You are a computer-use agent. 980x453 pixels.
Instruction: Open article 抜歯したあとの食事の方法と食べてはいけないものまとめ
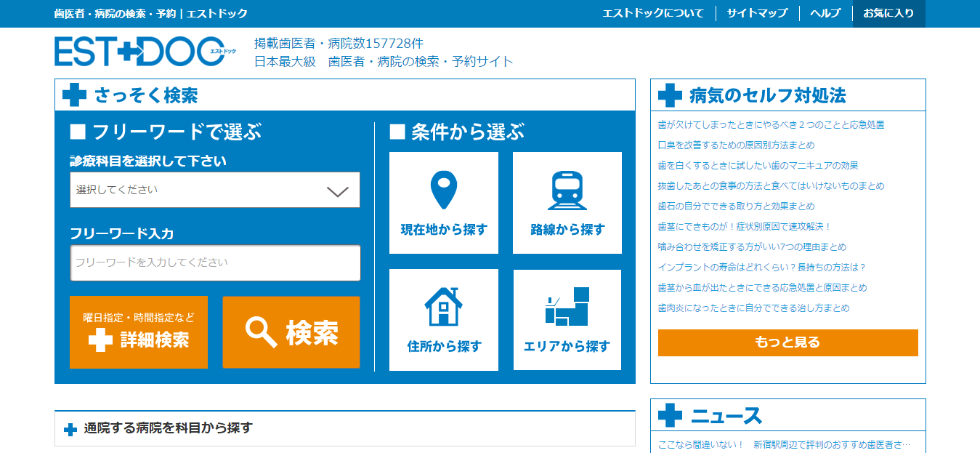pyautogui.click(x=771, y=186)
